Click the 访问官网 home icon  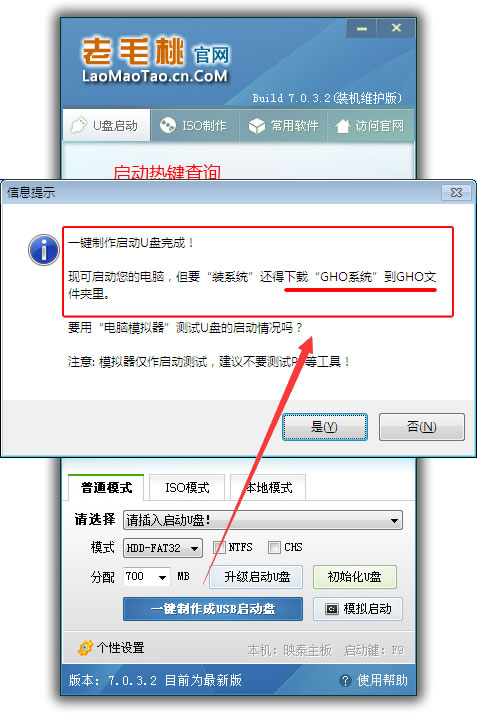(x=342, y=126)
